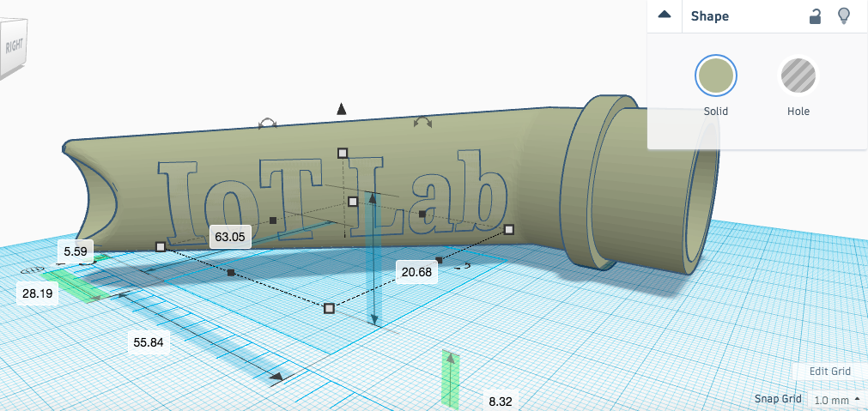The width and height of the screenshot is (868, 411).
Task: Click the black midpoint handle on the front-right edge
Action: (x=439, y=259)
